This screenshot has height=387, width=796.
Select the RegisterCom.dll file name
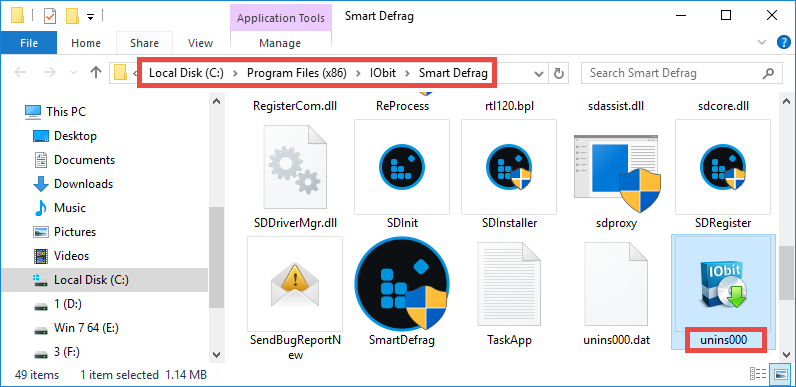295,106
